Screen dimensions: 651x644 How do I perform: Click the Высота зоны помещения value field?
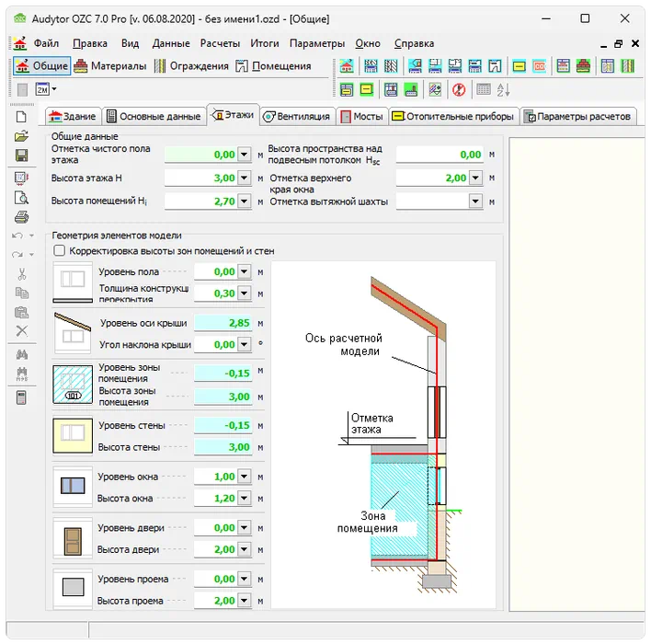point(223,397)
